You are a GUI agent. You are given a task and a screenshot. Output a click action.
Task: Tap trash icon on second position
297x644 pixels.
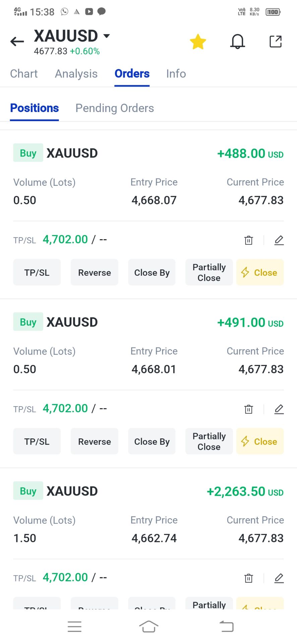coord(248,409)
